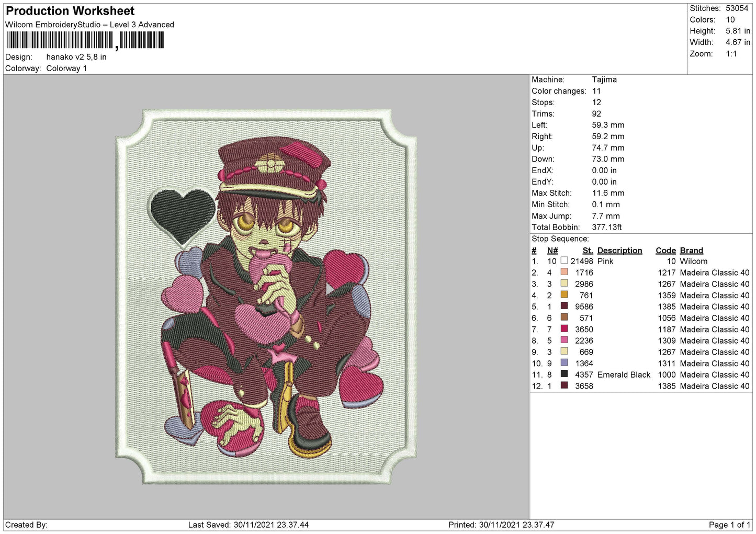
Task: Click the magenta swatch for stop 7
Action: tap(564, 329)
